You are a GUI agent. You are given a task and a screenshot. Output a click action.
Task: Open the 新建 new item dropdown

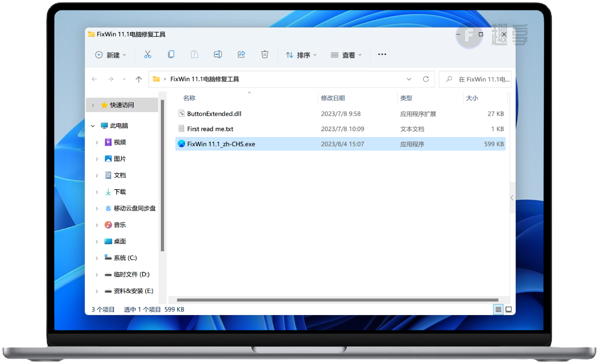click(111, 55)
